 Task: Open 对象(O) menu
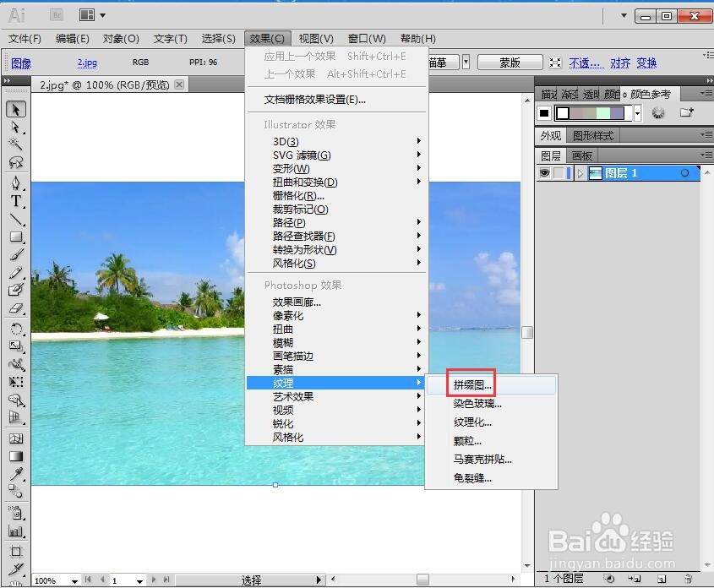point(121,39)
